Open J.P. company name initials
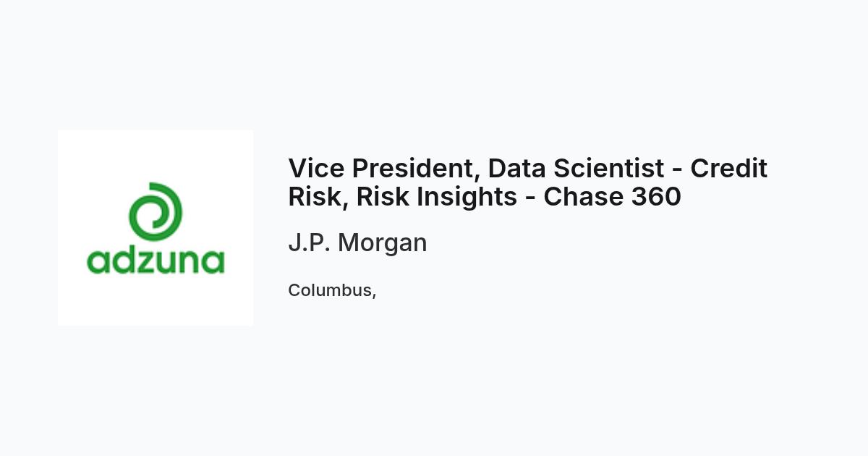The image size is (868, 456). (310, 242)
